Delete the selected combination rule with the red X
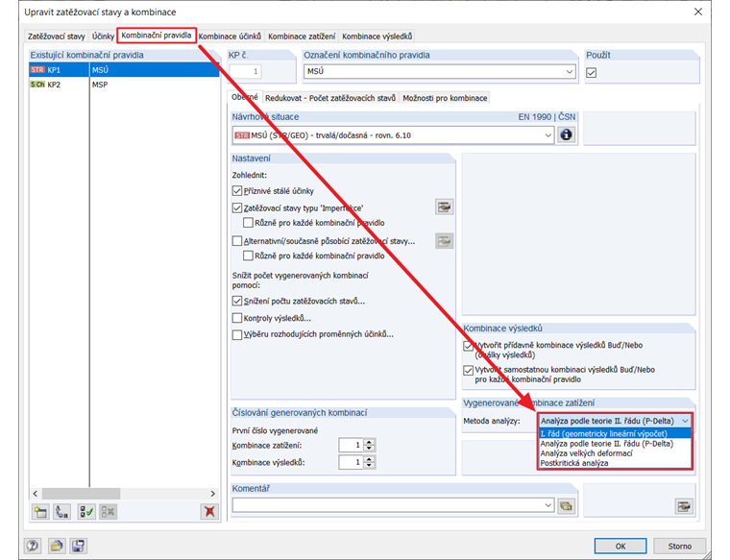The width and height of the screenshot is (730, 560). tap(209, 512)
